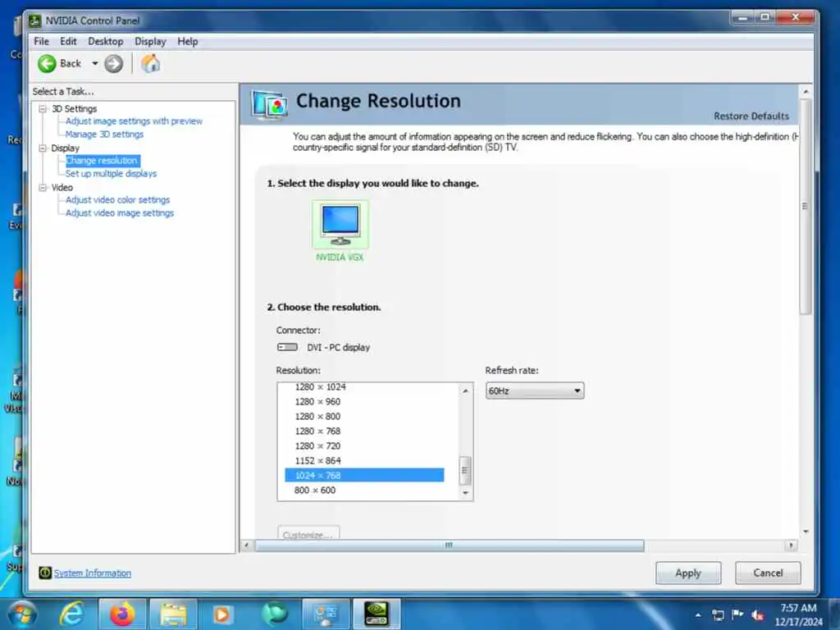Click the green globe taskbar icon

tap(275, 614)
